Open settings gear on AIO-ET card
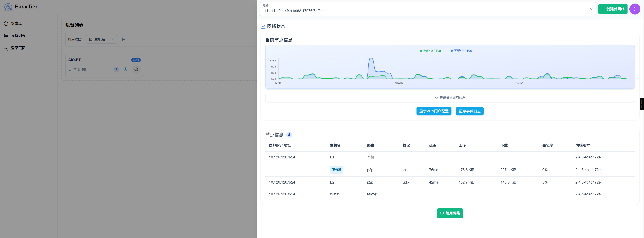The height and width of the screenshot is (238, 644). tap(136, 69)
